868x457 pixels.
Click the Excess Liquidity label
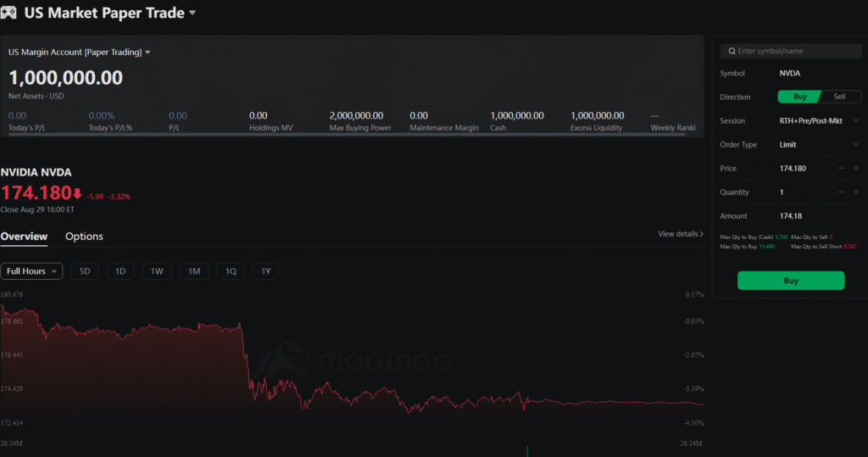pos(596,128)
